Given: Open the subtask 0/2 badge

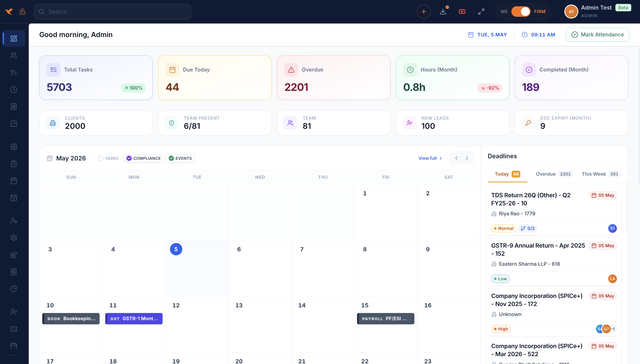Looking at the screenshot, I should 528,228.
